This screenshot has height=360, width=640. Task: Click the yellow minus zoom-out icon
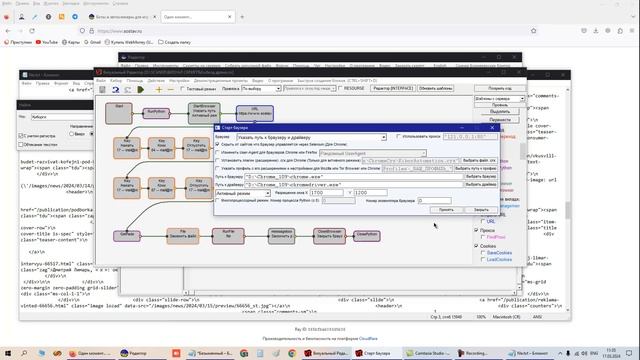171,89
